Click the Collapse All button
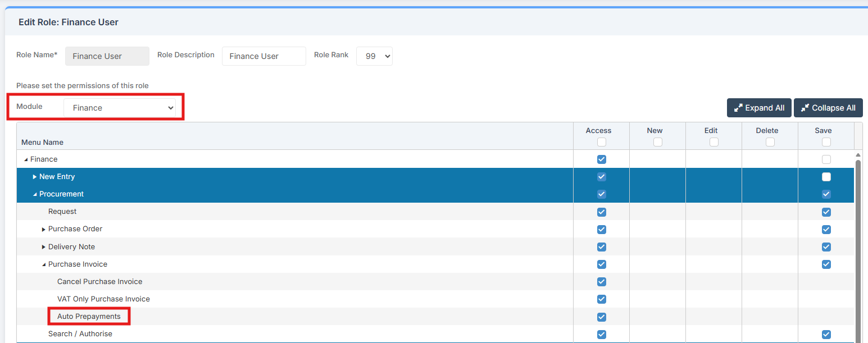Image resolution: width=868 pixels, height=343 pixels. [x=828, y=108]
